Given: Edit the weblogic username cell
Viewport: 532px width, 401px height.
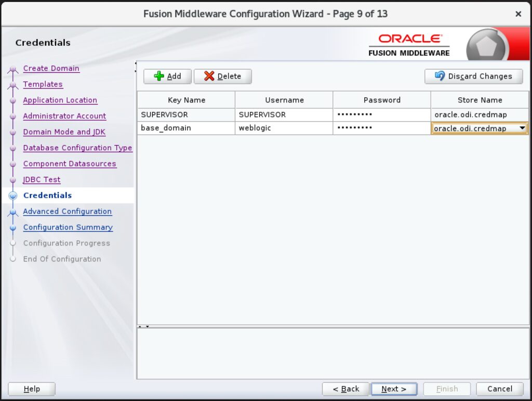Looking at the screenshot, I should coord(284,128).
